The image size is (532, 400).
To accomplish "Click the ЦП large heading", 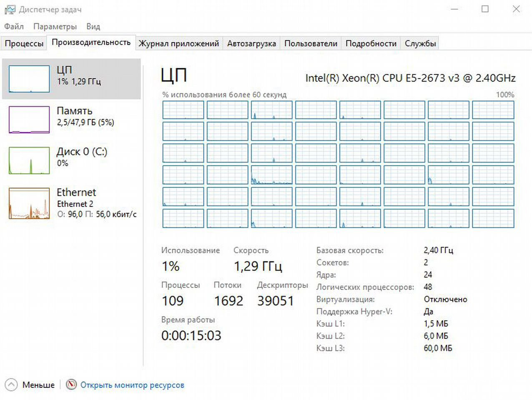I will pos(174,75).
